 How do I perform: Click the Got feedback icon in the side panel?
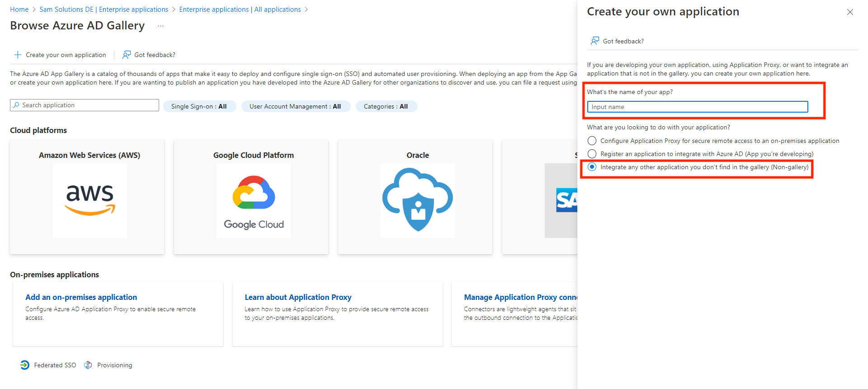point(595,41)
